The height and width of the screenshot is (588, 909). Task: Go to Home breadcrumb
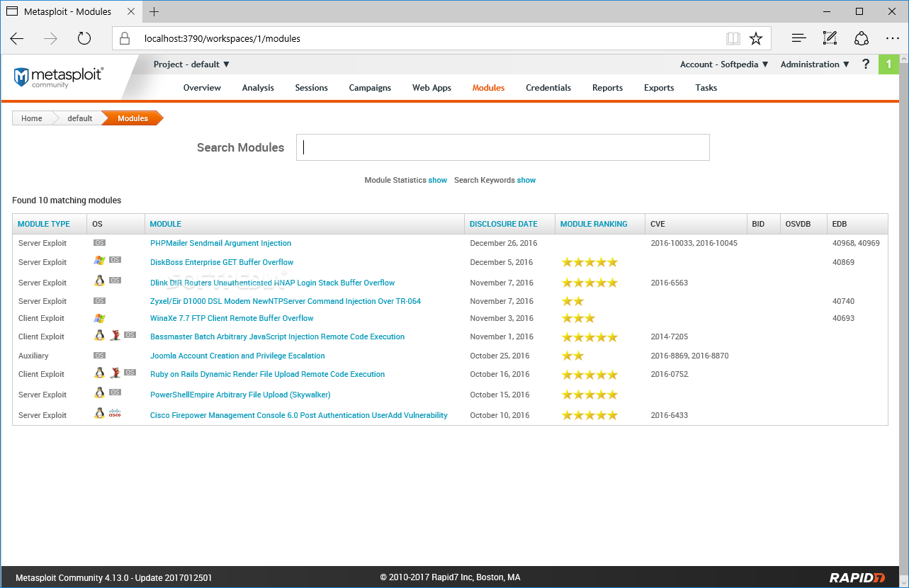[32, 118]
